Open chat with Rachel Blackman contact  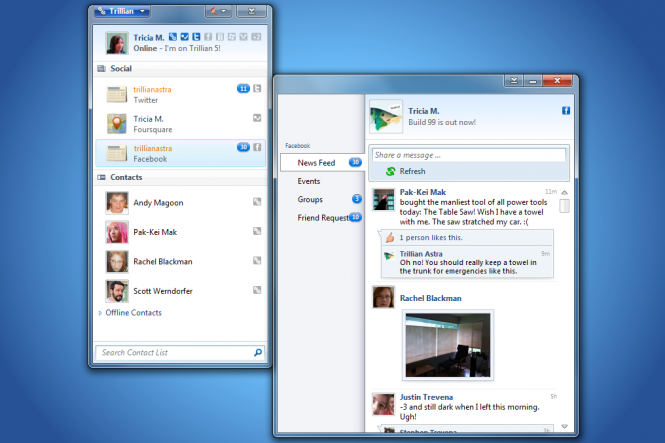[180, 262]
